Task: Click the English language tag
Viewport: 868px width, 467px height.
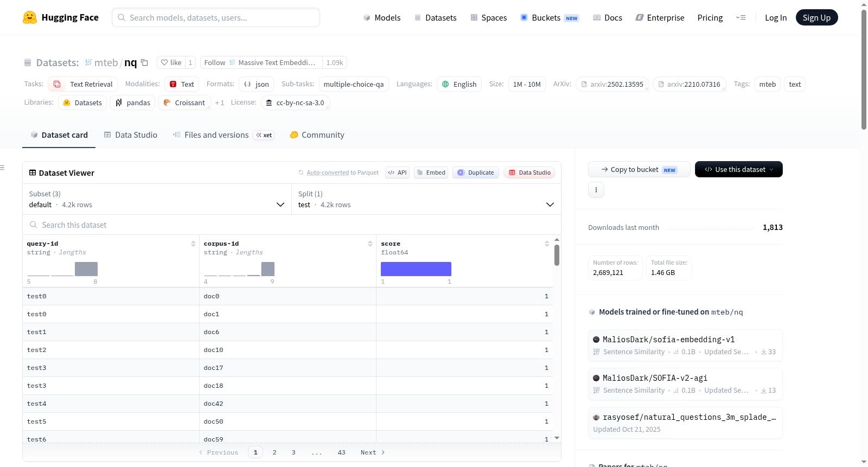Action: click(x=459, y=84)
